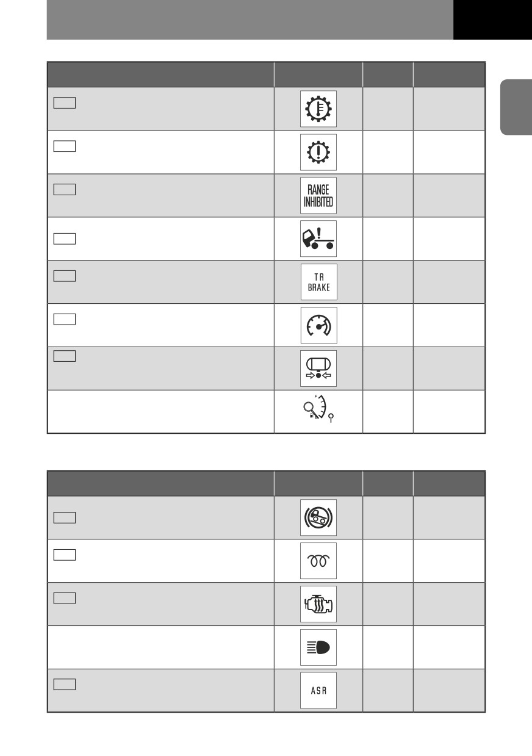Image resolution: width=532 pixels, height=756 pixels.
Task: Click the circular retarder brake icon
Action: click(x=318, y=517)
